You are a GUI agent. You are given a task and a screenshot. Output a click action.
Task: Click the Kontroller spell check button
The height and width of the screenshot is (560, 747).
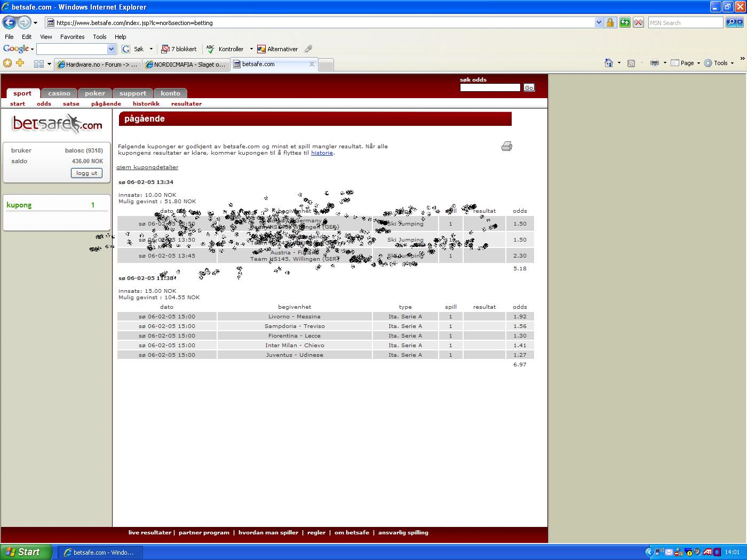pos(225,49)
